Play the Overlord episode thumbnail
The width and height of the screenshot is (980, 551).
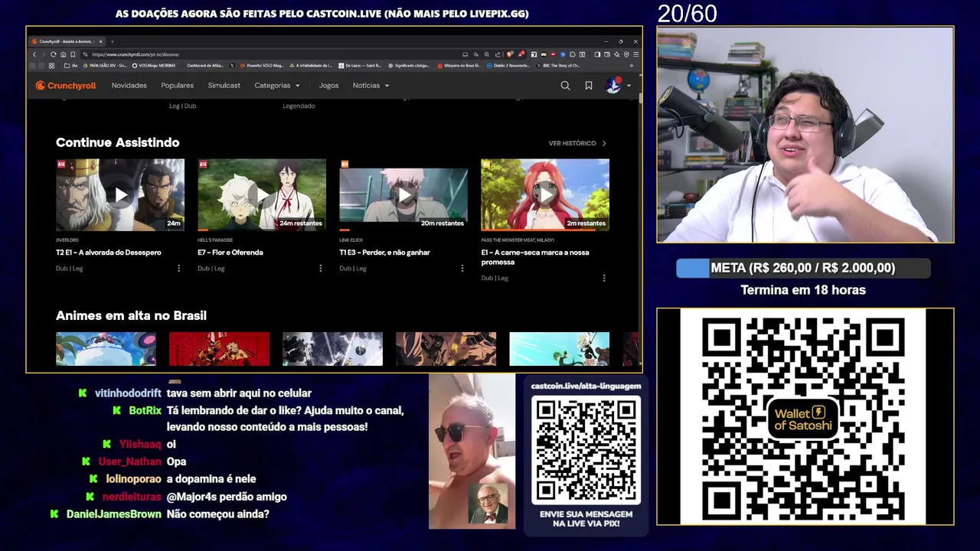pyautogui.click(x=120, y=194)
